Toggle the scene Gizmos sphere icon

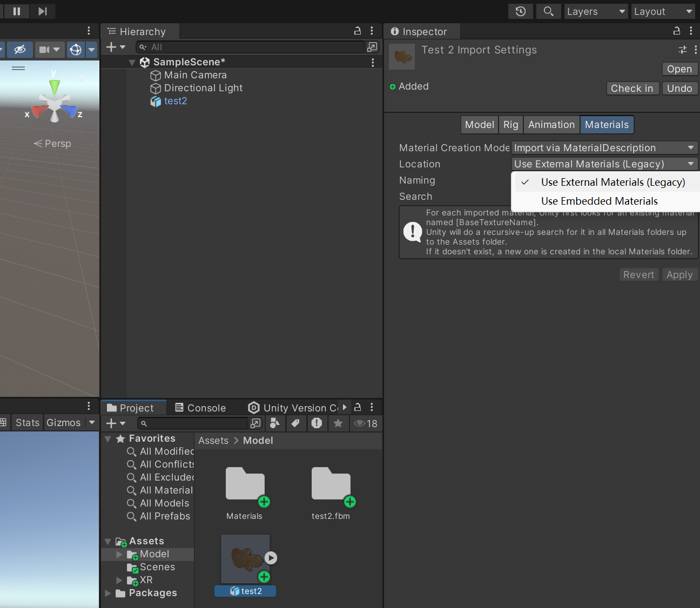tap(76, 50)
